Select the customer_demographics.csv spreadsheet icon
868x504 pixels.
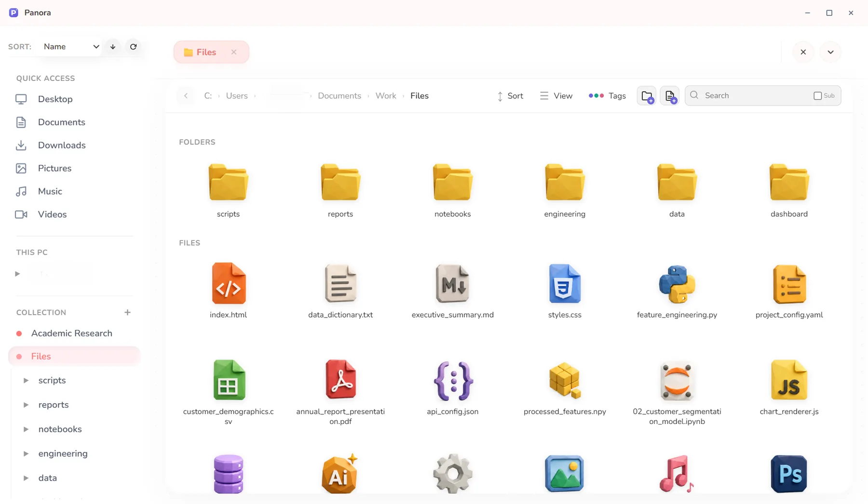229,380
